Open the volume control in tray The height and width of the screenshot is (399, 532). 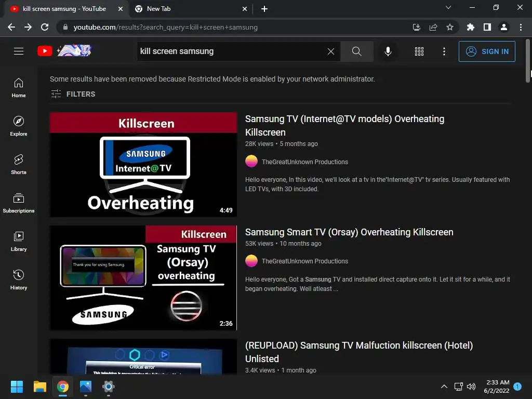[x=471, y=387]
